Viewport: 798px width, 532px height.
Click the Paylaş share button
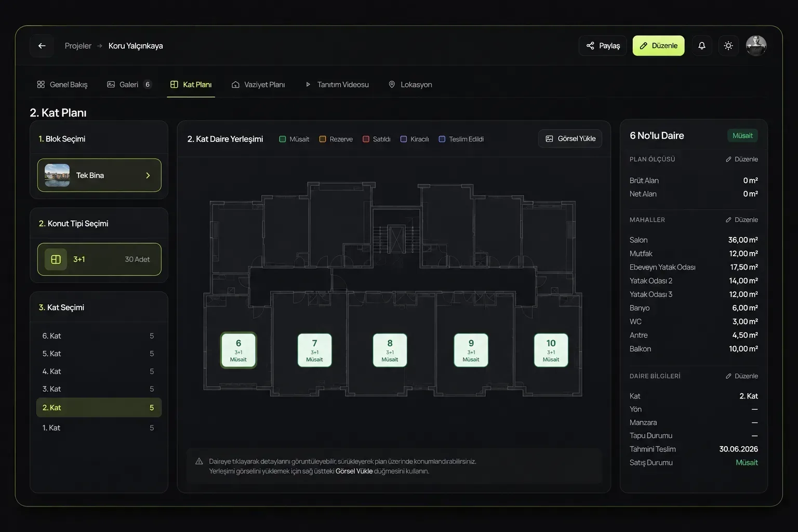click(x=603, y=46)
